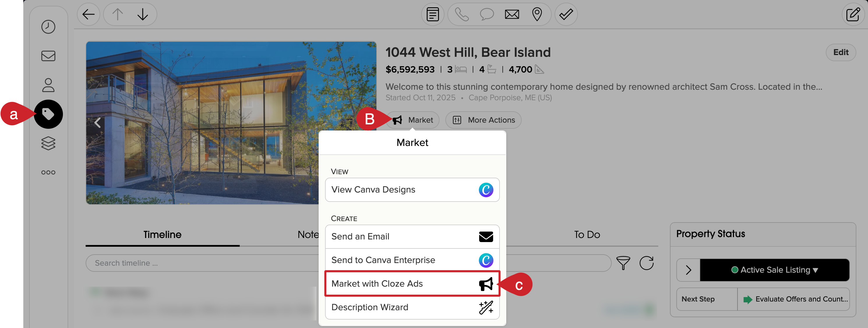This screenshot has width=868, height=328.
Task: Click the checkmark to-do toolbar icon
Action: (566, 15)
